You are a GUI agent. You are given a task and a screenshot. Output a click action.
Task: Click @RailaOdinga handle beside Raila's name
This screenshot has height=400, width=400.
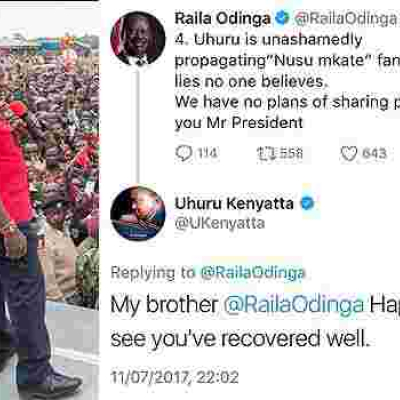pos(346,19)
